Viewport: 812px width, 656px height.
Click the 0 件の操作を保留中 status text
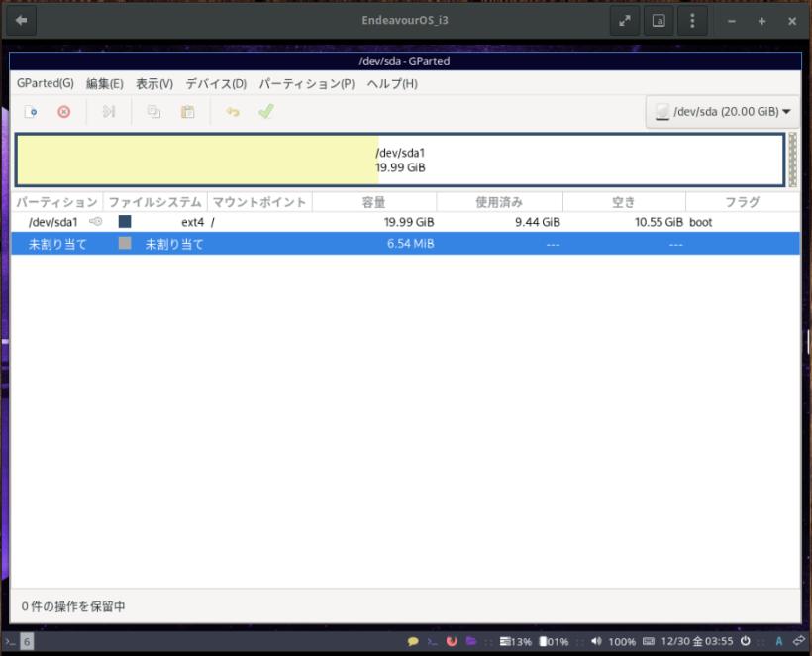(73, 606)
